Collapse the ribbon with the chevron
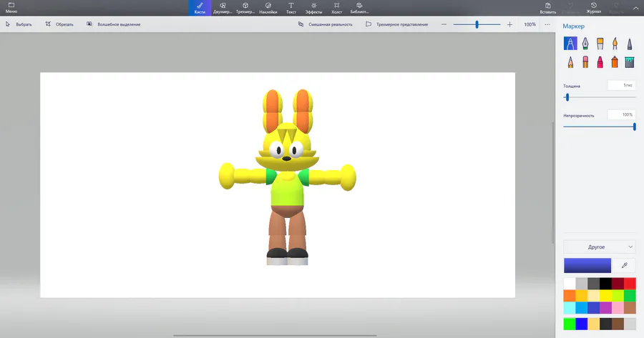 click(x=635, y=7)
